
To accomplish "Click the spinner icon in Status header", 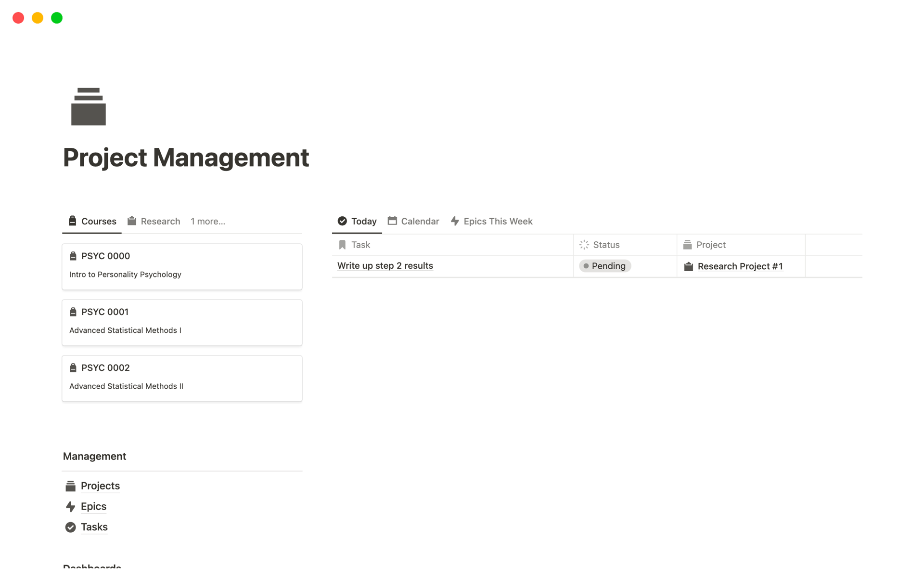I will point(584,245).
